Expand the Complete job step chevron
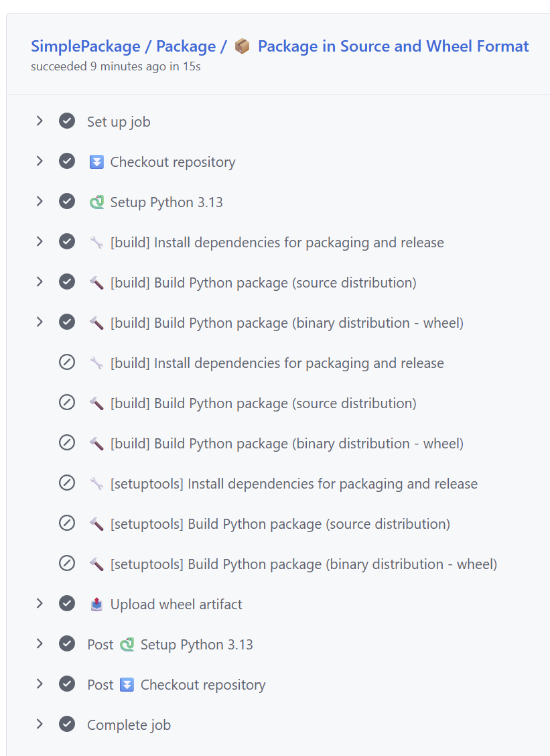The width and height of the screenshot is (550, 756). 40,724
